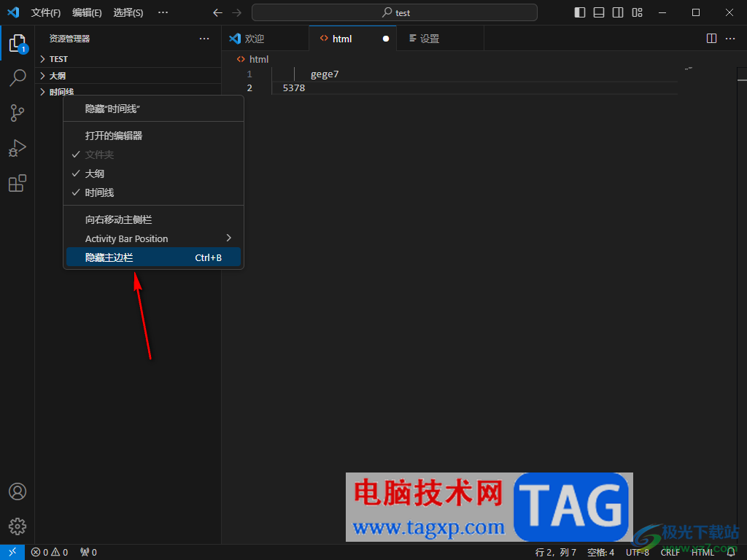
Task: Change encoding via UTF-8
Action: pos(638,552)
